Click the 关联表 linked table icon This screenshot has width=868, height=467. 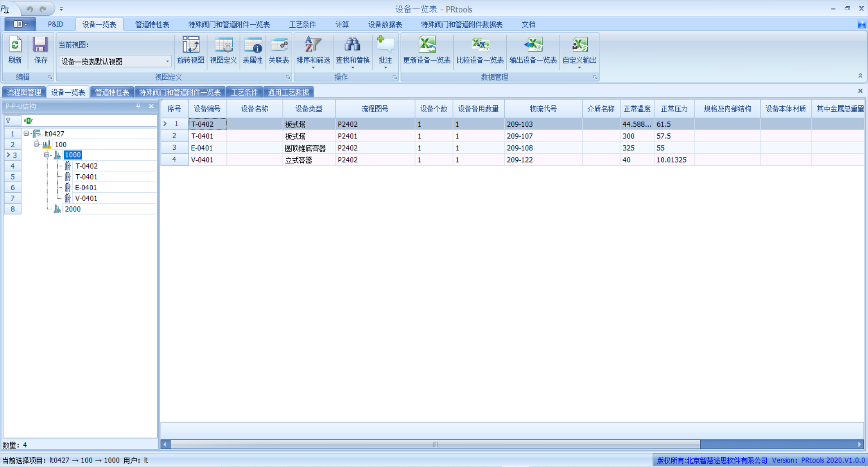tap(279, 45)
